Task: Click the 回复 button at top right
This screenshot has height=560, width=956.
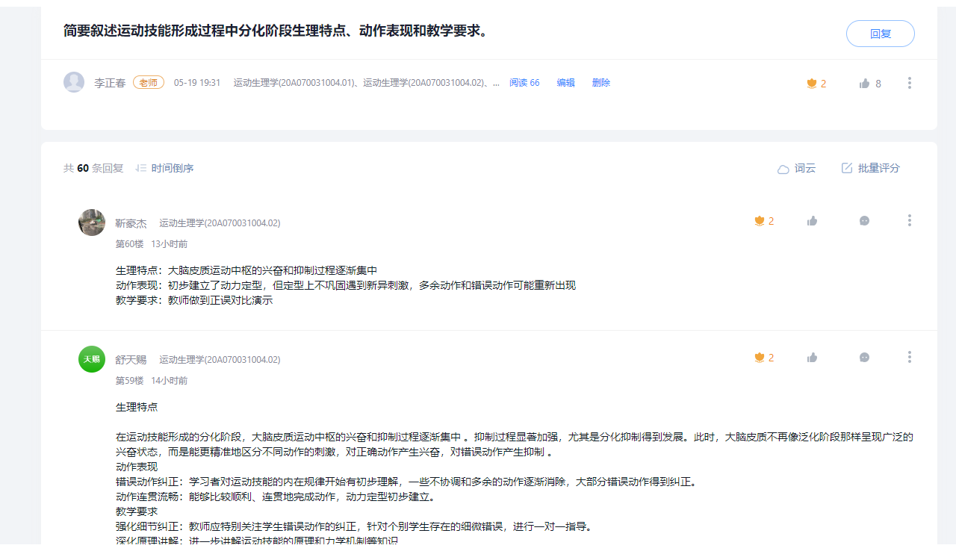Action: [880, 34]
